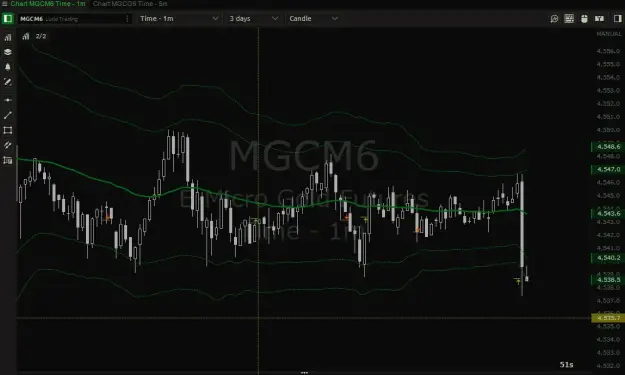Select the parallel channel tool in left toolbar

(8, 145)
